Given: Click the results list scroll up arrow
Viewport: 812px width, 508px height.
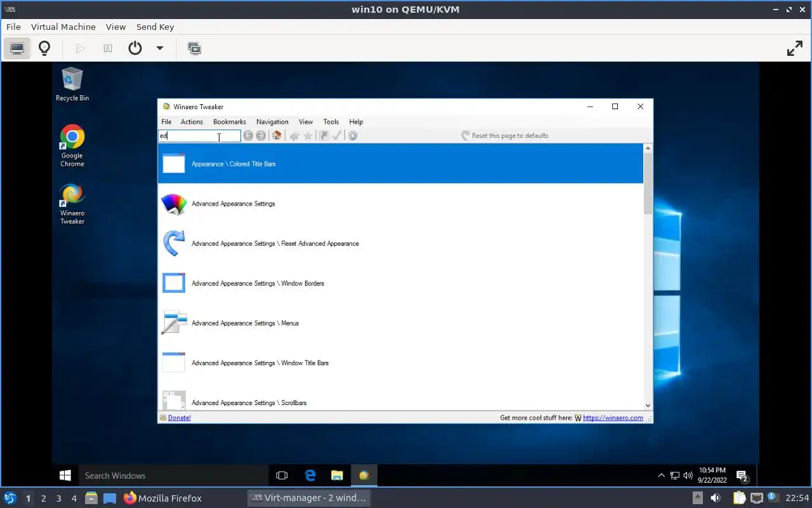Looking at the screenshot, I should (648, 149).
